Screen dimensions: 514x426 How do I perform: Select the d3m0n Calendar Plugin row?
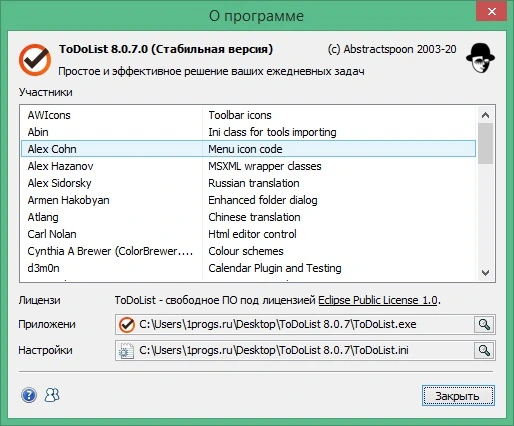[248, 268]
